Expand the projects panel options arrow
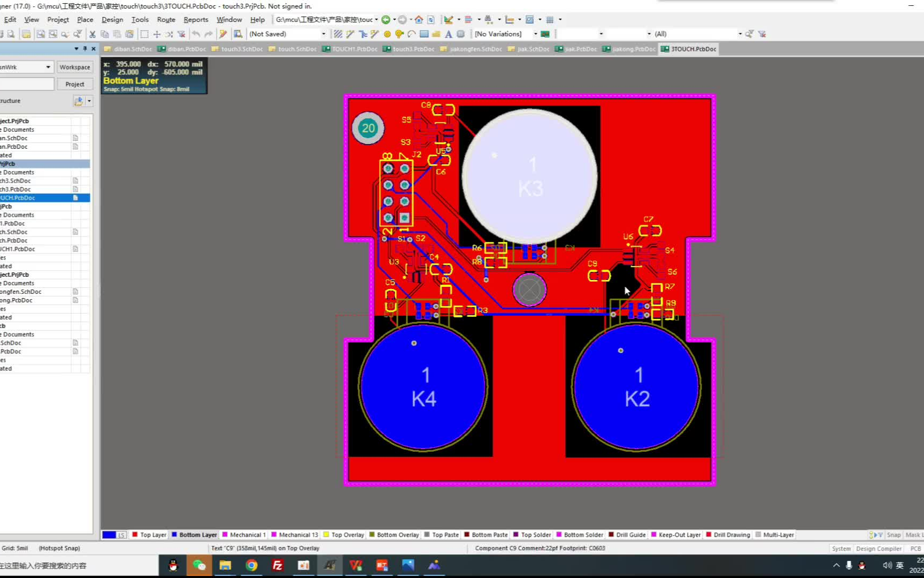Viewport: 924px width, 578px height. [89, 101]
